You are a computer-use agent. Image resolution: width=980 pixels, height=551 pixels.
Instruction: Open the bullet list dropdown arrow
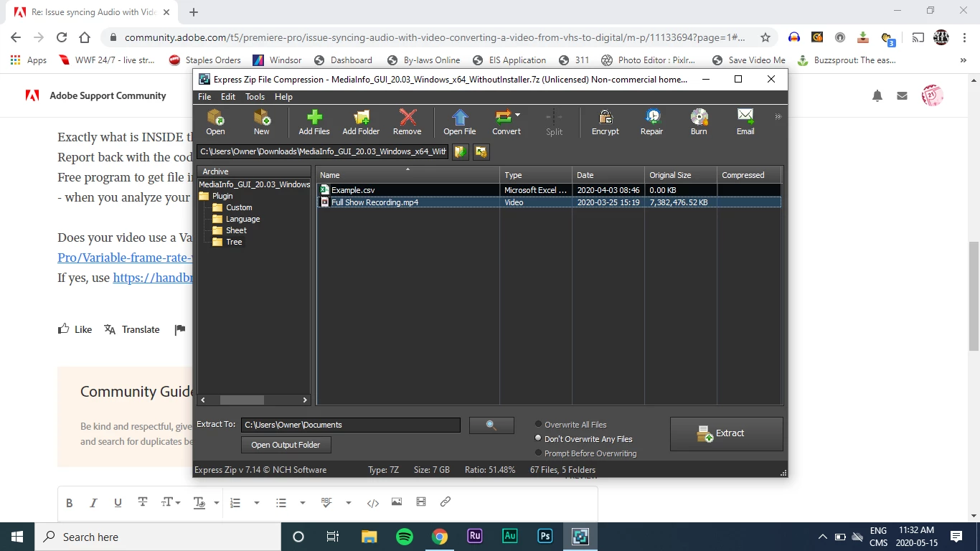pos(303,503)
